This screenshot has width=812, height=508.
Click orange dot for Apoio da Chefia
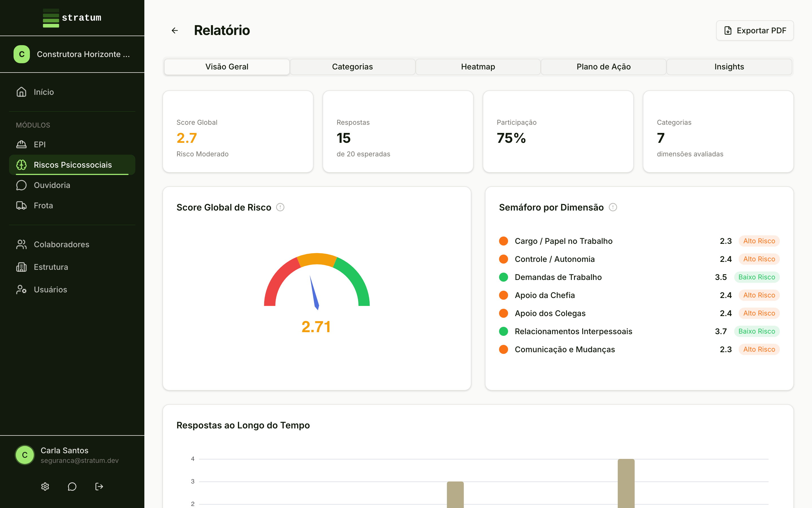(503, 295)
